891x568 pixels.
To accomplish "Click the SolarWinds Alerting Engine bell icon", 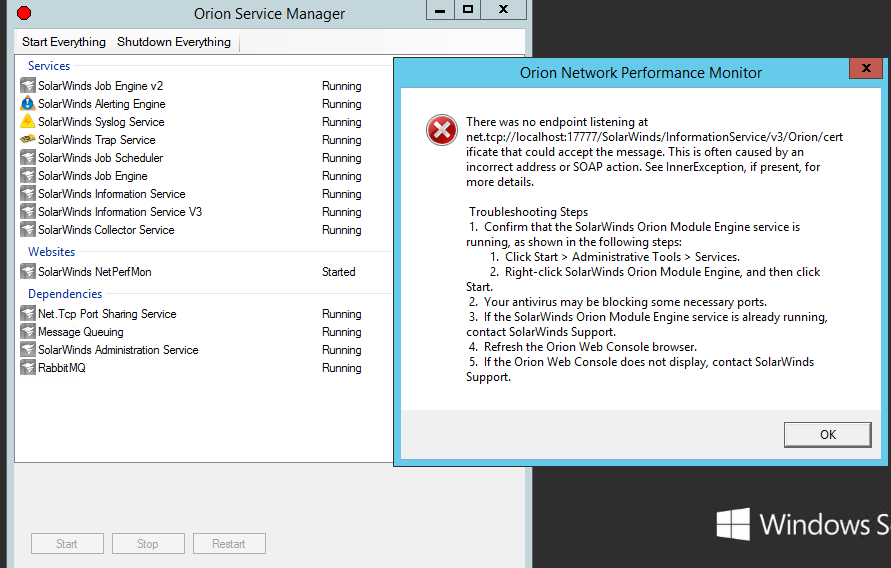I will point(27,104).
